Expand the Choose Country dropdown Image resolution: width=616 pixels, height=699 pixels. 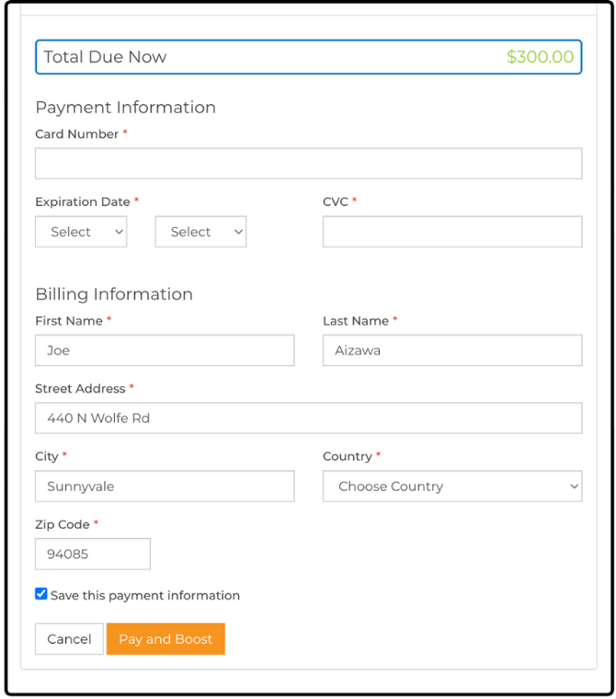(452, 486)
